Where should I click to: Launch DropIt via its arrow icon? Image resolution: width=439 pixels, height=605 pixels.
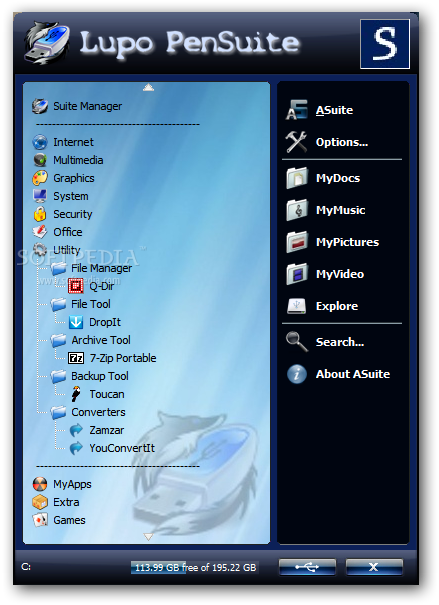pos(76,322)
